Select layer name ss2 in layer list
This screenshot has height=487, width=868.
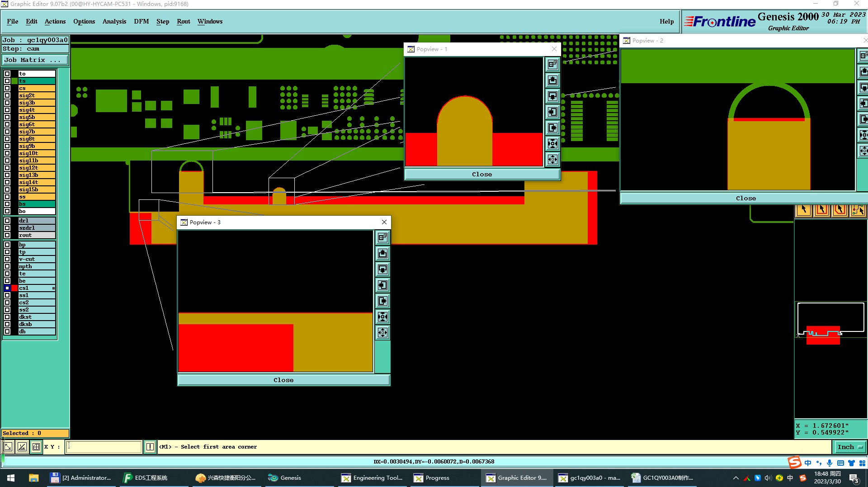pyautogui.click(x=37, y=310)
